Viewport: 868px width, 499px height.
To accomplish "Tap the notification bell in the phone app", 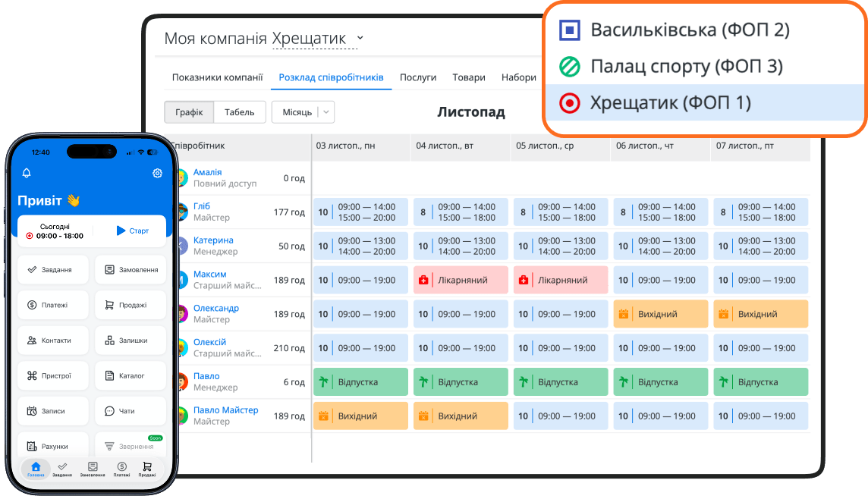I will click(x=26, y=173).
